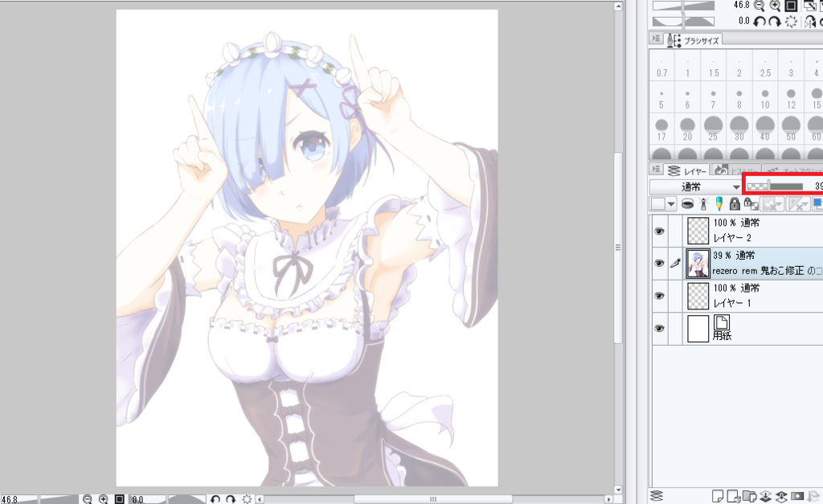Hide the 用紙 paper layer eye
This screenshot has height=504, width=823.
click(x=660, y=329)
